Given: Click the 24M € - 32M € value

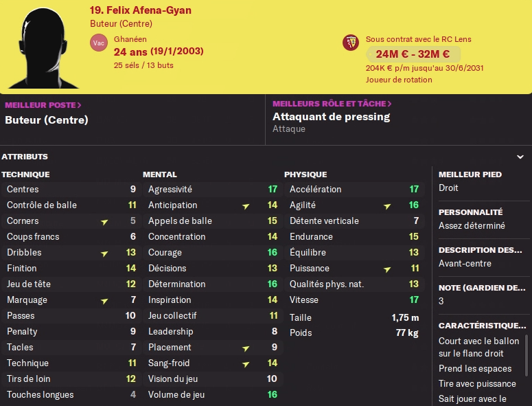Looking at the screenshot, I should click(x=413, y=54).
